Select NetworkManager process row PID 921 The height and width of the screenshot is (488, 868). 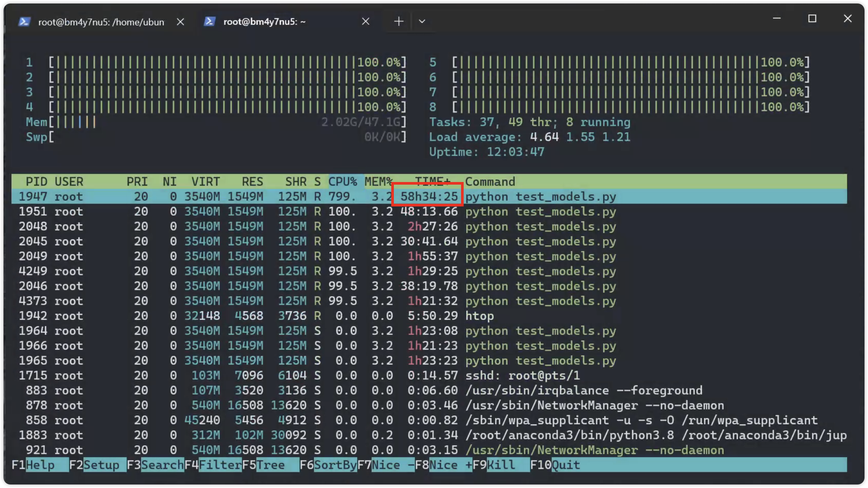429,450
